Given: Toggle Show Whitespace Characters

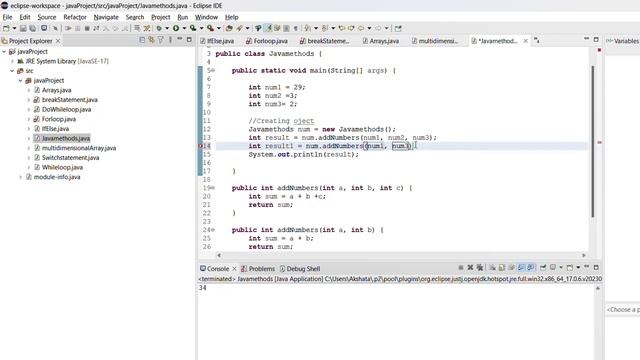Looking at the screenshot, I should (x=296, y=28).
